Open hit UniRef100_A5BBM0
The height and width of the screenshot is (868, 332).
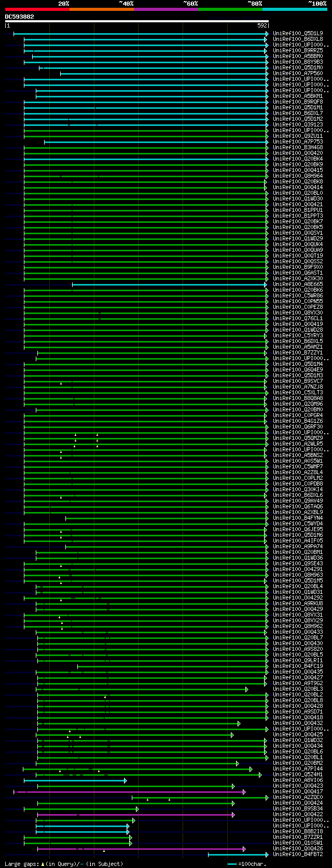298,56
